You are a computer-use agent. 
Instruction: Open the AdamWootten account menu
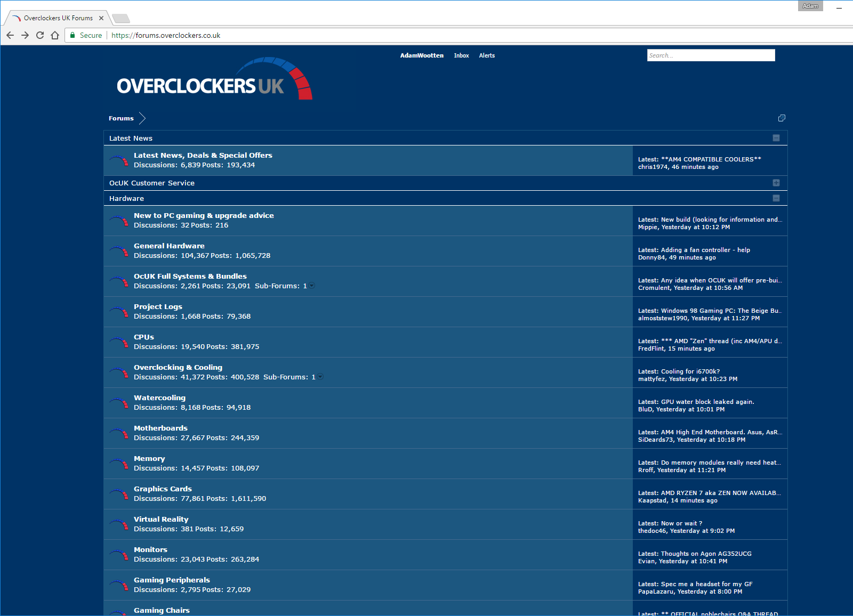(422, 55)
